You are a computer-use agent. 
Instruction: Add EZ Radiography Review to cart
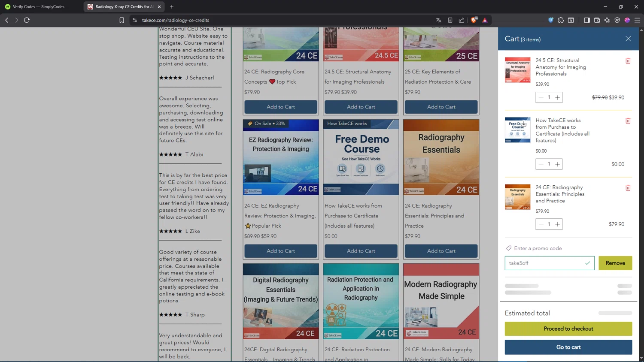tap(281, 251)
